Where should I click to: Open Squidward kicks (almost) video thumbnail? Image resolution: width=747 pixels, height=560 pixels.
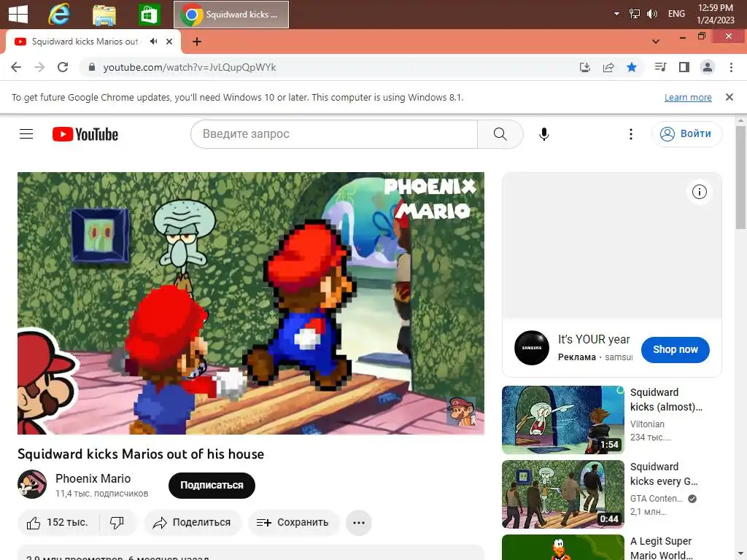click(x=562, y=419)
